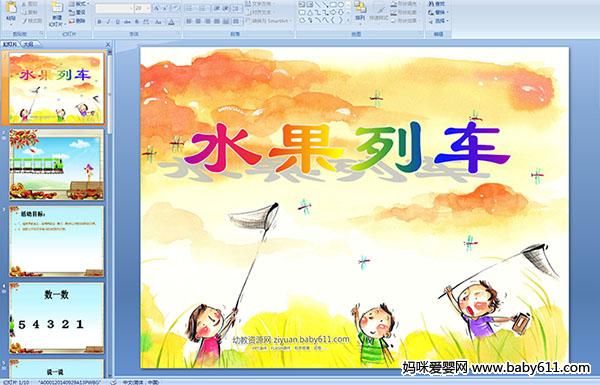The image size is (600, 385).
Task: Click the Increase font size icon
Action: point(157,8)
